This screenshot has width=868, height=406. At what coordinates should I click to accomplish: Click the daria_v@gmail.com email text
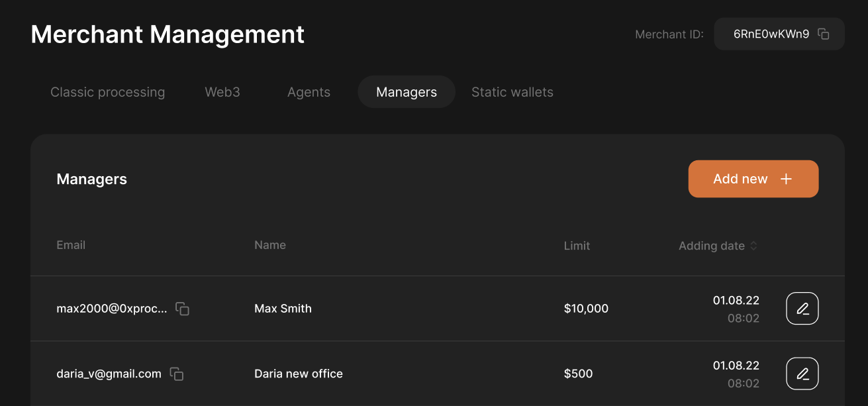pyautogui.click(x=109, y=374)
